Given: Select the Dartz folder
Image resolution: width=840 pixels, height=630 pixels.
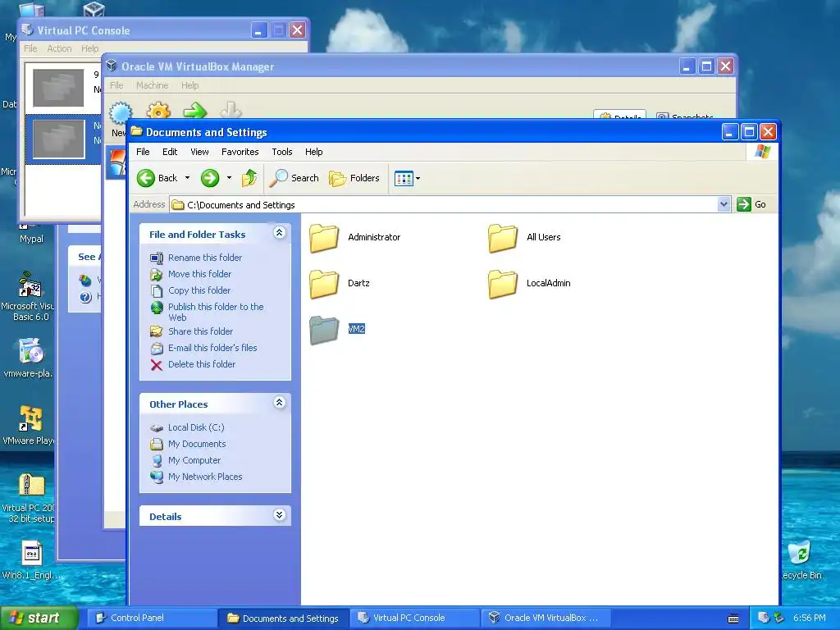Looking at the screenshot, I should (x=325, y=283).
